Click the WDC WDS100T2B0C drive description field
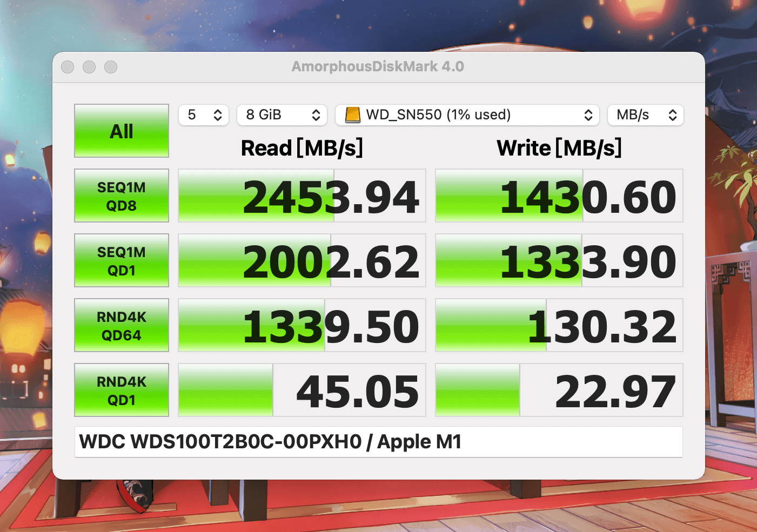757x532 pixels. click(378, 442)
